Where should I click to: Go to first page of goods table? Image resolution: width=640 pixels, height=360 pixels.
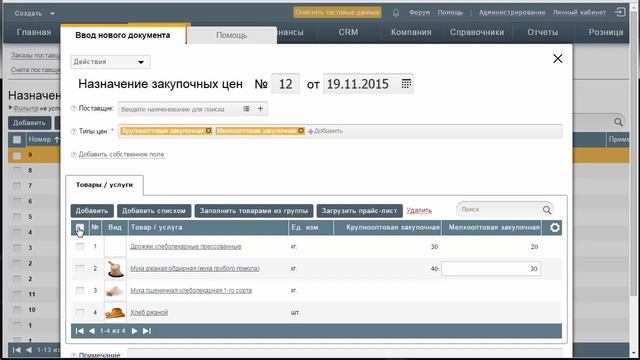tap(80, 331)
